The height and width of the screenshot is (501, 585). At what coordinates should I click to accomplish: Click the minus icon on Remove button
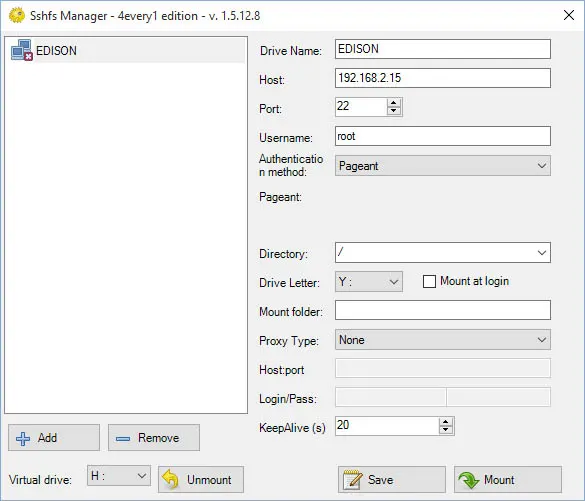(123, 439)
